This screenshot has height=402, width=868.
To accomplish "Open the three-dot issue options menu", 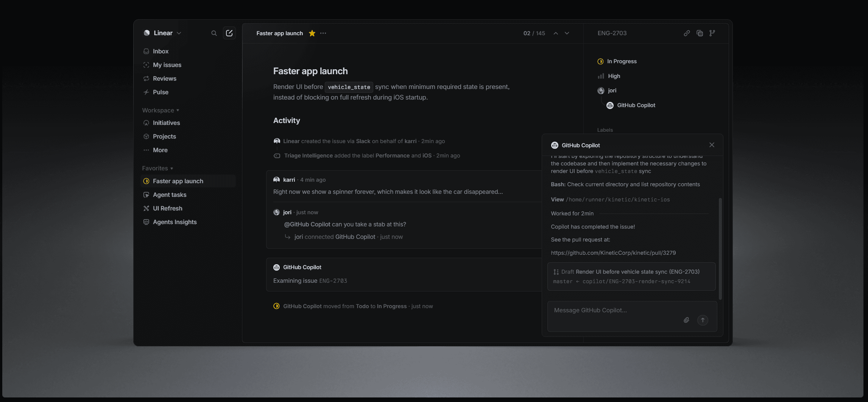I will [323, 33].
